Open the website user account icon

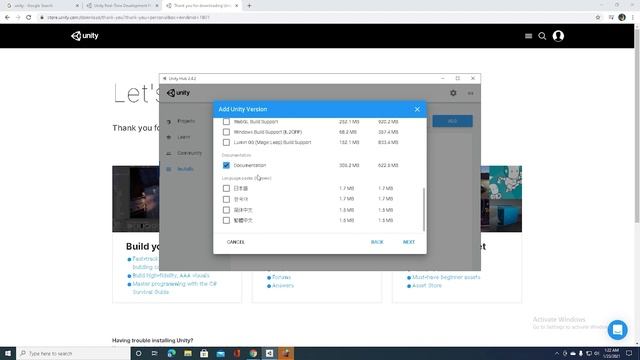click(x=558, y=36)
